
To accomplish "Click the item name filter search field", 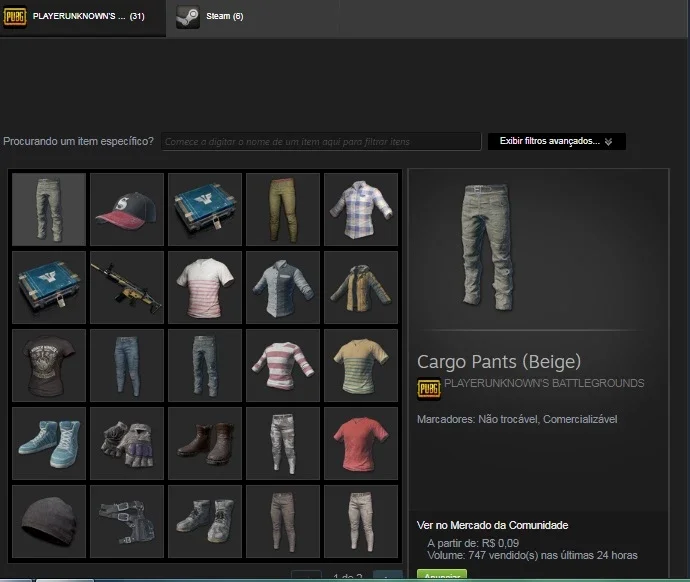I will point(321,142).
